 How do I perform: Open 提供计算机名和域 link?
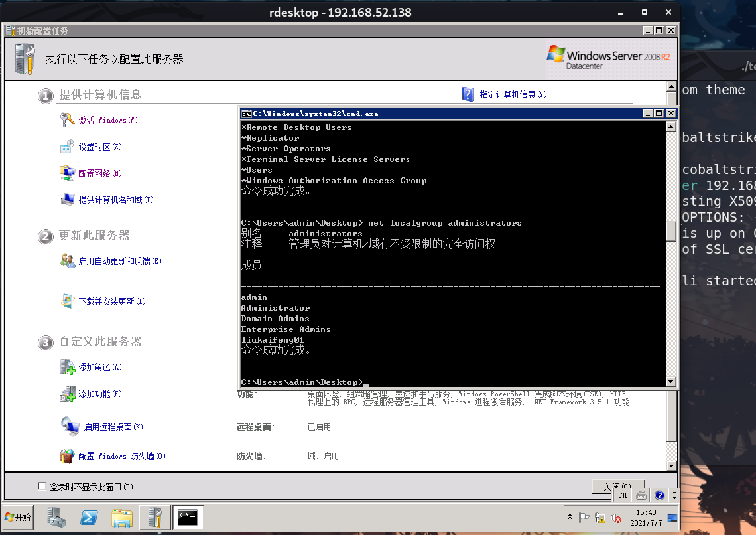pyautogui.click(x=115, y=200)
